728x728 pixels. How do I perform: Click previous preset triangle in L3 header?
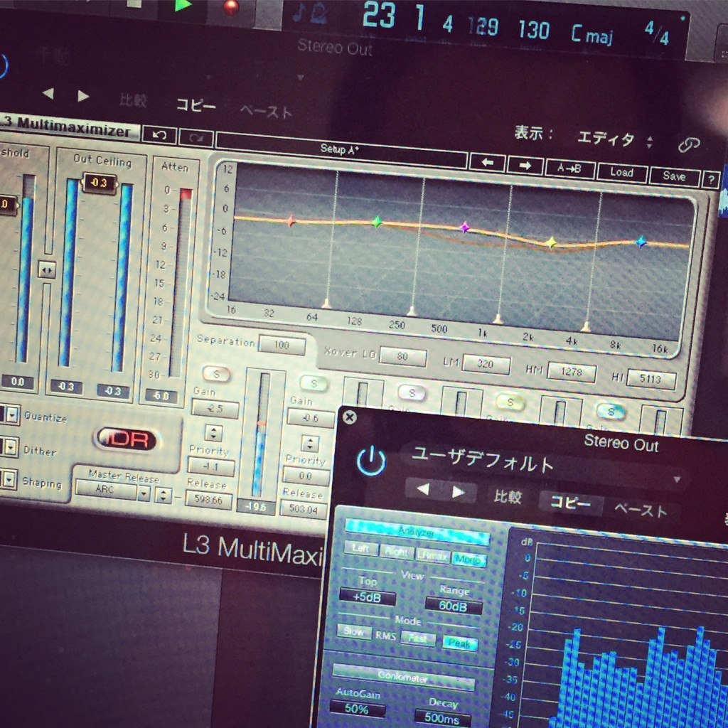(48, 93)
